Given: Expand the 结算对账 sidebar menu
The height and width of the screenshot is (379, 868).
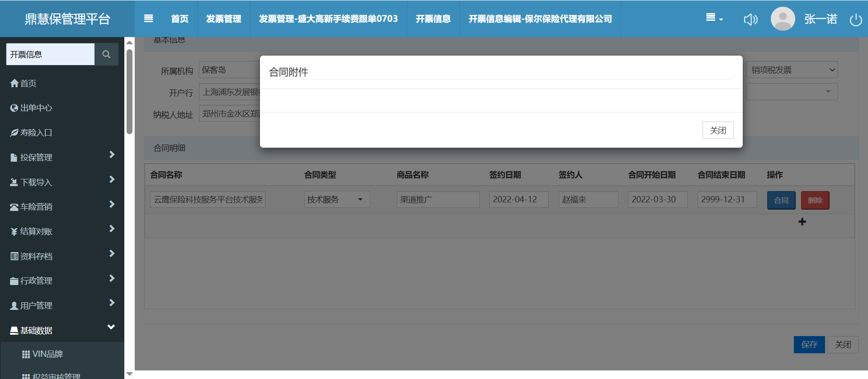Looking at the screenshot, I should [x=62, y=231].
